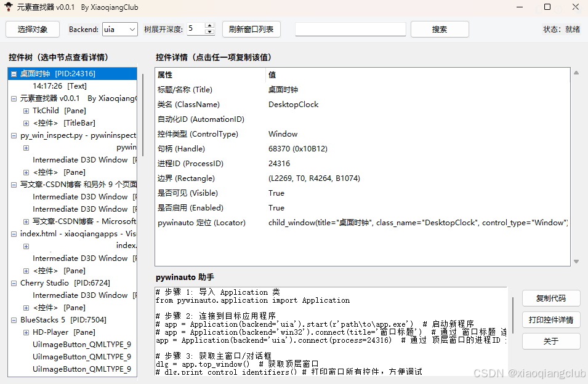The width and height of the screenshot is (588, 384).
Task: Click the code area vertical scrollbar
Action: pyautogui.click(x=513, y=316)
